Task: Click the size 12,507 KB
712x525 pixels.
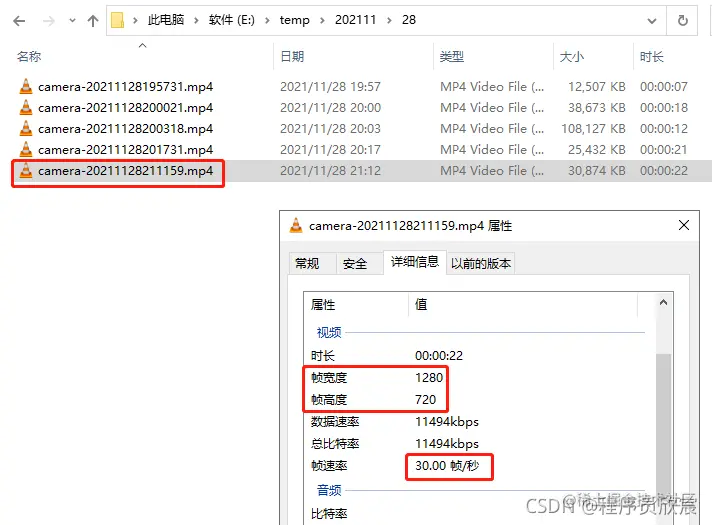Action: coord(597,87)
